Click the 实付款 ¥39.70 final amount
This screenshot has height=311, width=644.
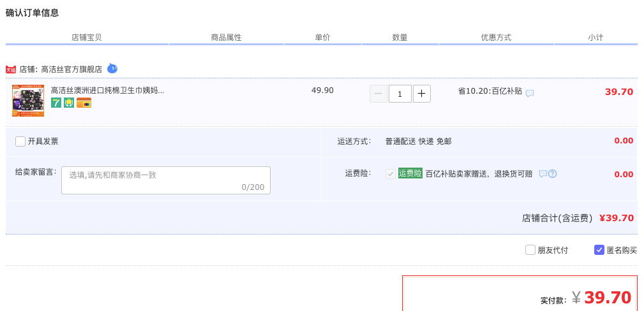click(x=586, y=298)
